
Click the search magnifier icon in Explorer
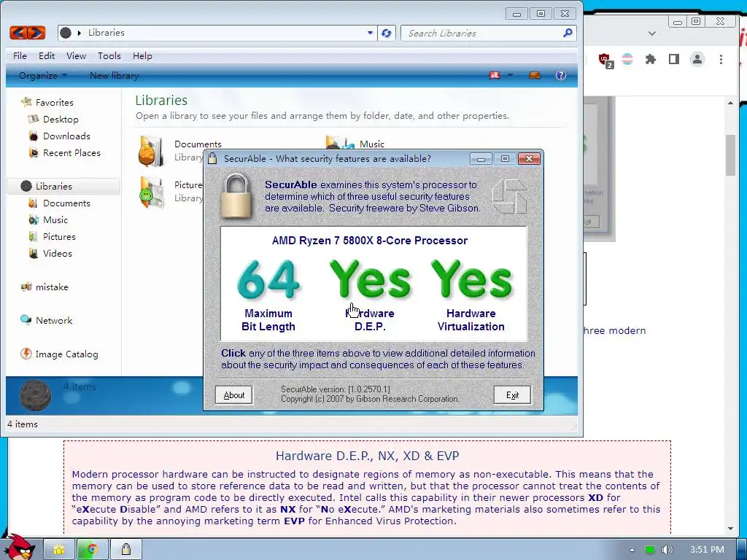[x=568, y=33]
